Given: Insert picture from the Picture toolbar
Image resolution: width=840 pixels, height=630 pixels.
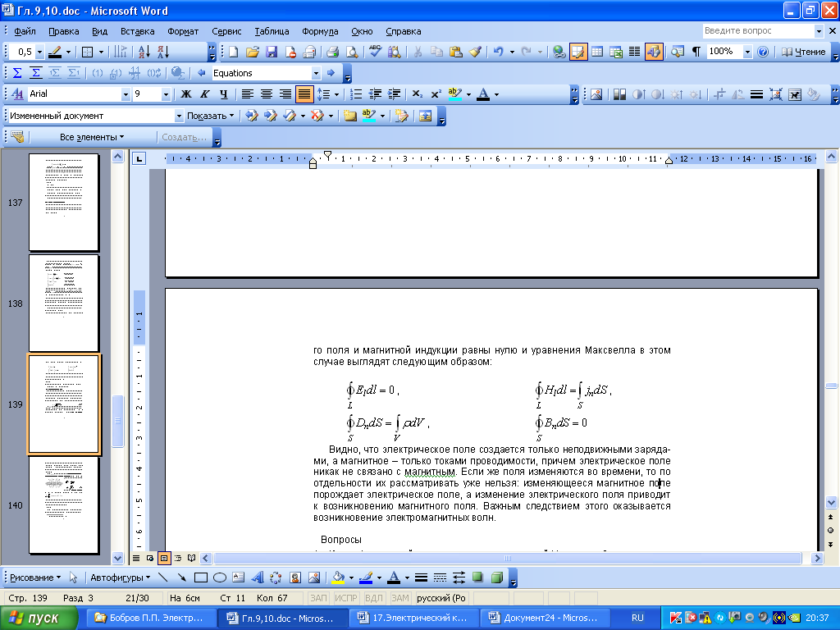Looking at the screenshot, I should coord(596,95).
